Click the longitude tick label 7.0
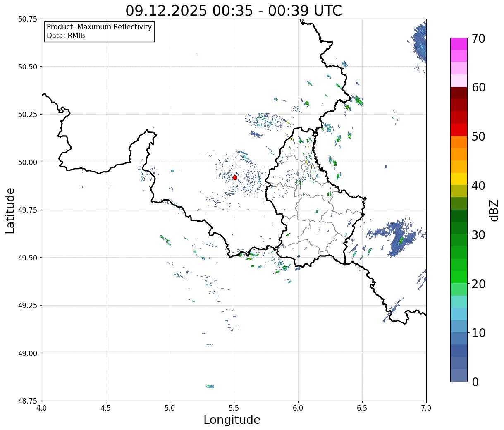504x430 pixels. (426, 408)
